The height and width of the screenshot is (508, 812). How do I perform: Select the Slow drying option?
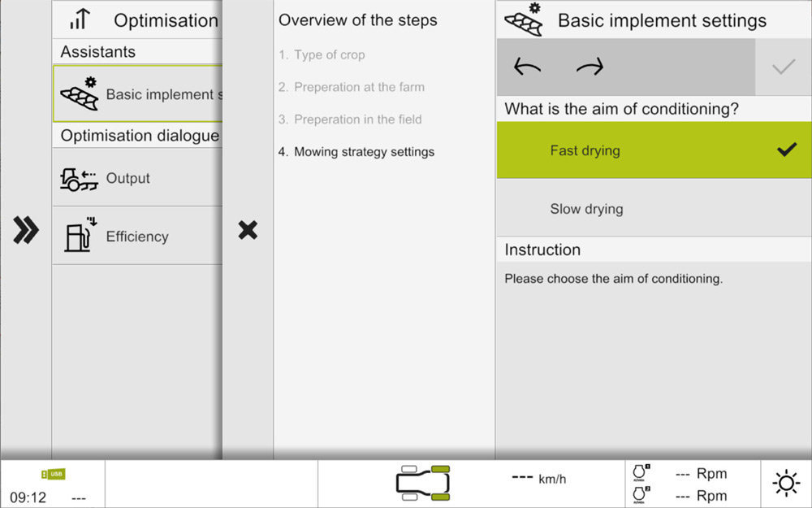[654, 208]
